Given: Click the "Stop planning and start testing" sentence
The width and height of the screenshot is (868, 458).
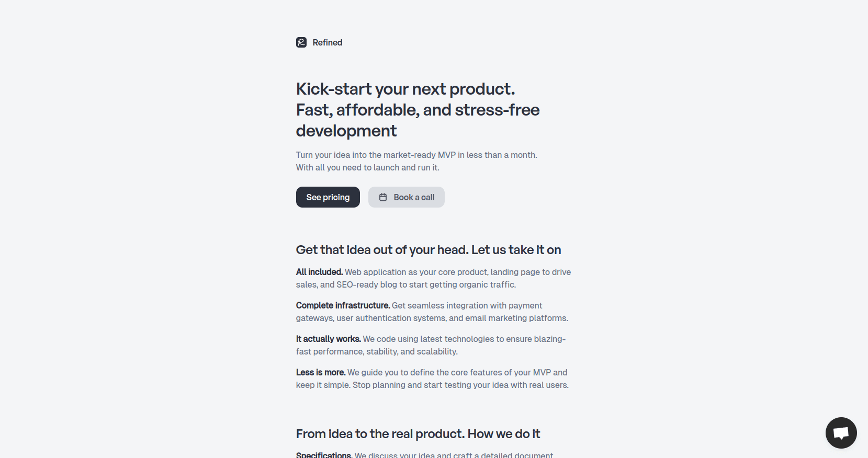Looking at the screenshot, I should pos(460,385).
